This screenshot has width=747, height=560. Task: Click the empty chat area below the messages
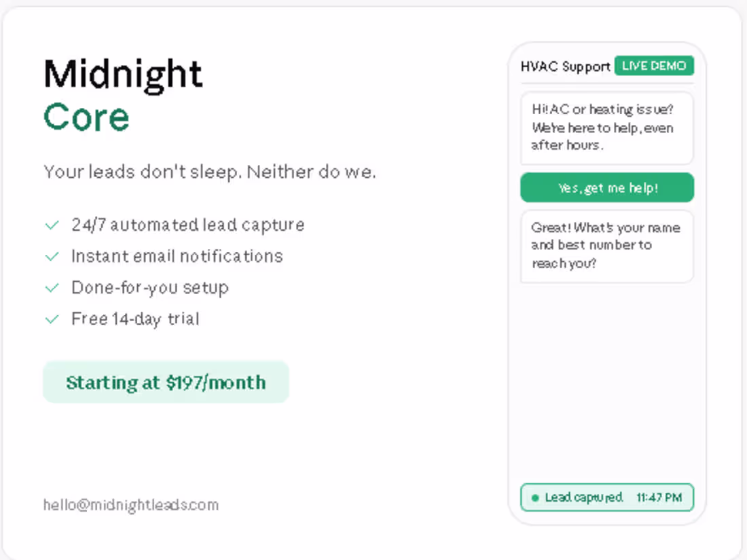[x=607, y=382]
